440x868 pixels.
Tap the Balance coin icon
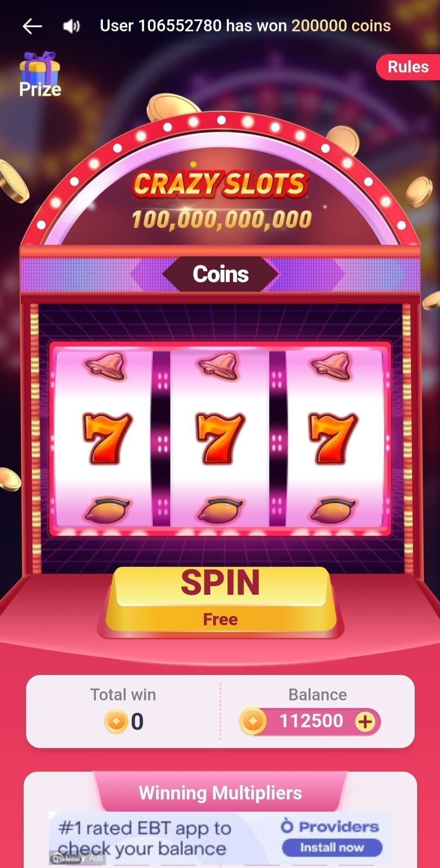(x=253, y=721)
